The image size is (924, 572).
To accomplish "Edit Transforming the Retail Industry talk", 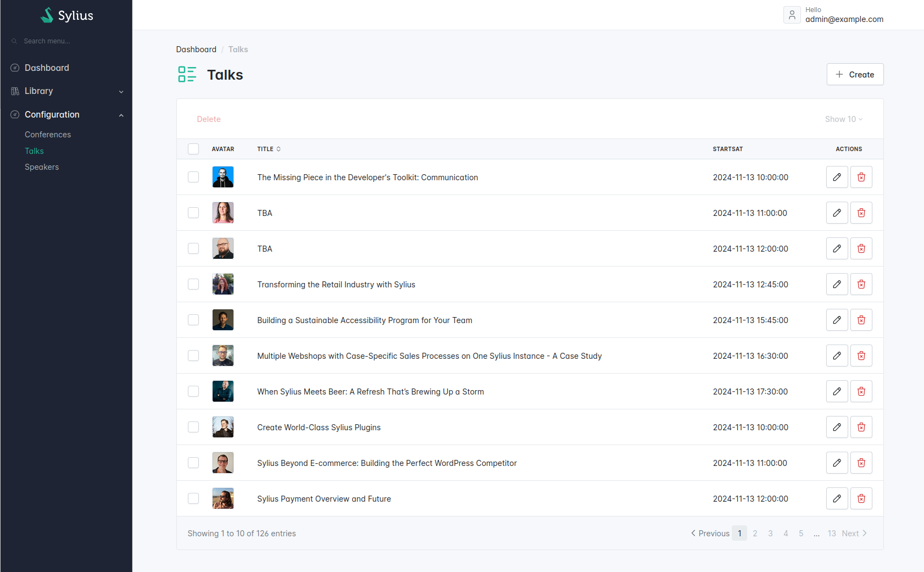I will pyautogui.click(x=837, y=284).
